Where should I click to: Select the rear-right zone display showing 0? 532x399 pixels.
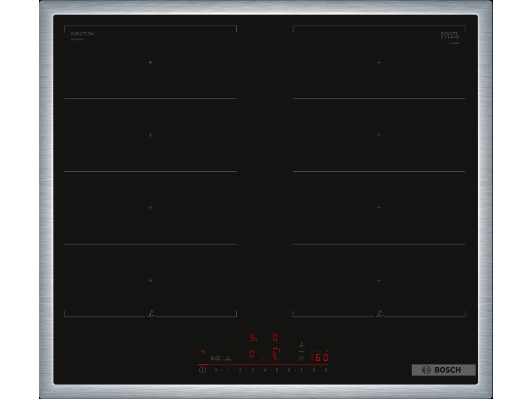pos(275,338)
